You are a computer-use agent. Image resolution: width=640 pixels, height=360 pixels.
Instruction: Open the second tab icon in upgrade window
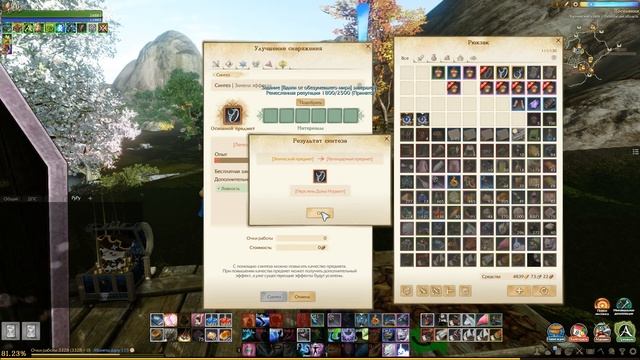[x=229, y=64]
